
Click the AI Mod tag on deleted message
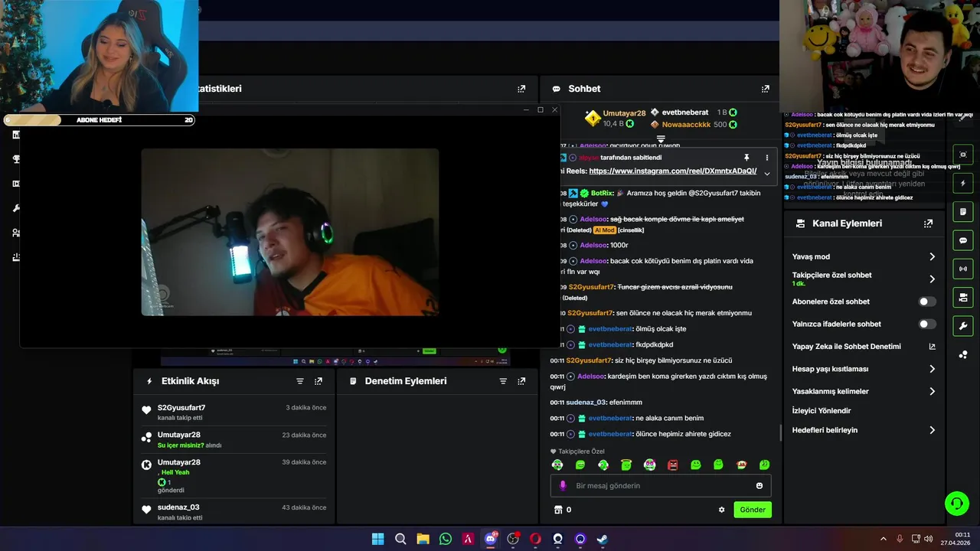[x=604, y=230]
